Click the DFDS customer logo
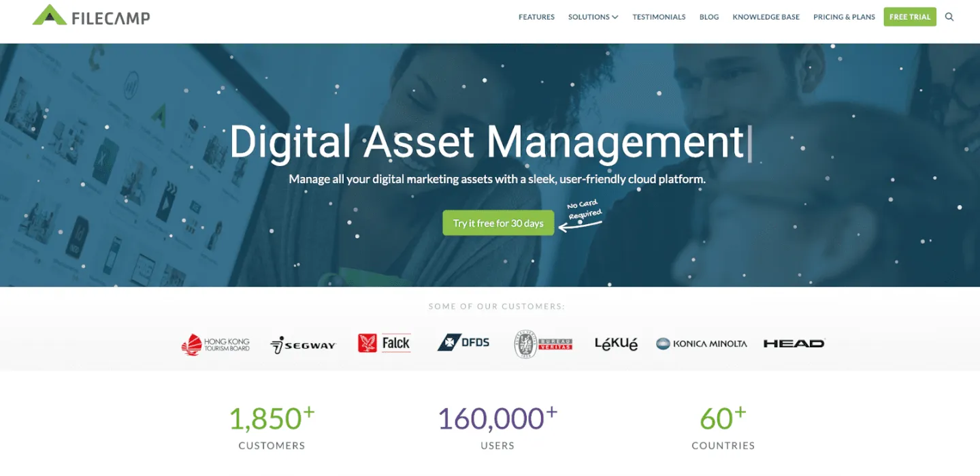 463,343
